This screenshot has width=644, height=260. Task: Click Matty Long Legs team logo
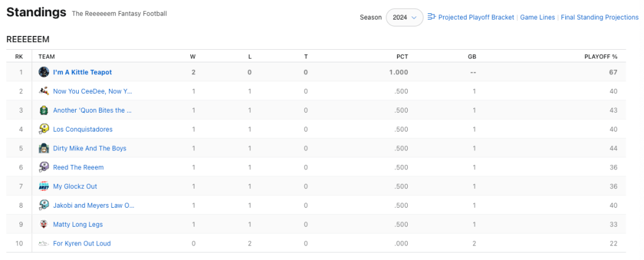tap(44, 224)
